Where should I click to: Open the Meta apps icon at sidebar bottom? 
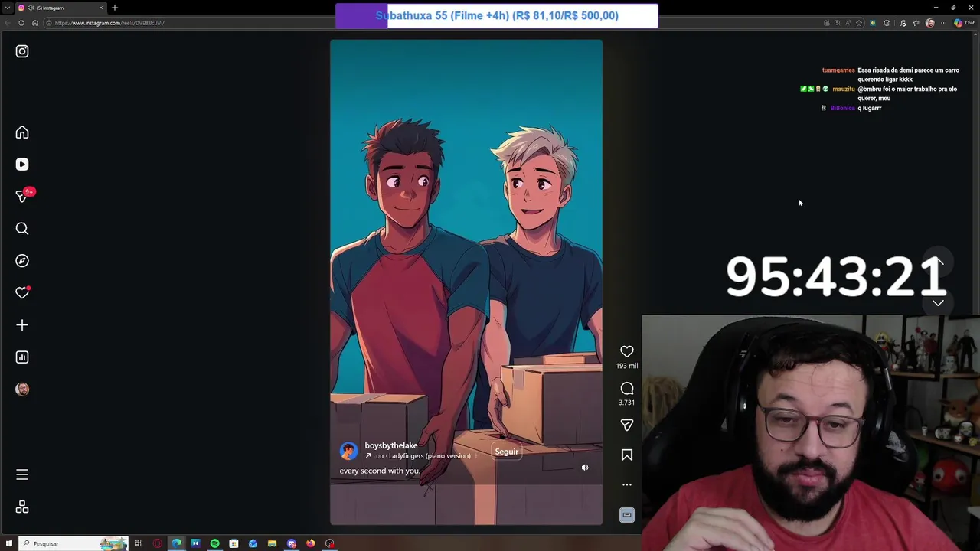pyautogui.click(x=22, y=507)
